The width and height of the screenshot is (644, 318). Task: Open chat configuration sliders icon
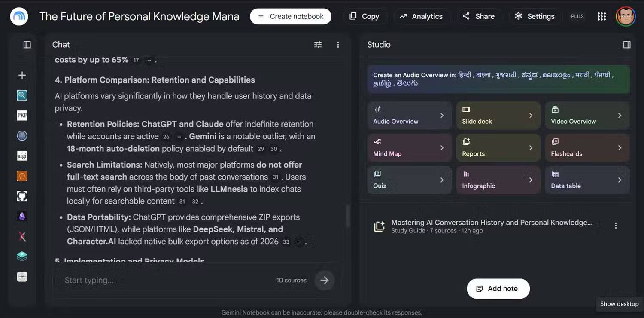(318, 45)
